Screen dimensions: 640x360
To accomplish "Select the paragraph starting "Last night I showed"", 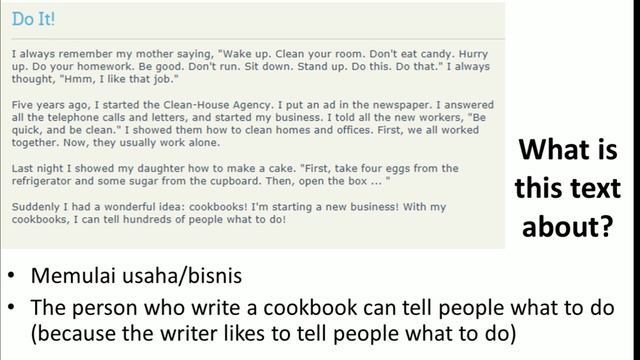I will pos(235,175).
